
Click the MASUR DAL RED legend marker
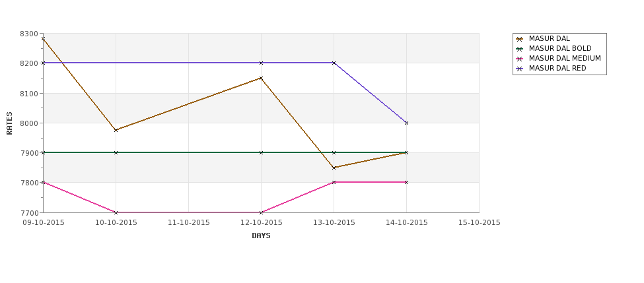(x=520, y=69)
